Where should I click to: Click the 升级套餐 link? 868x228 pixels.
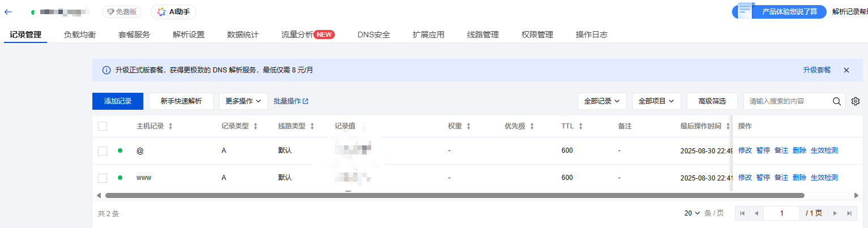coord(816,70)
